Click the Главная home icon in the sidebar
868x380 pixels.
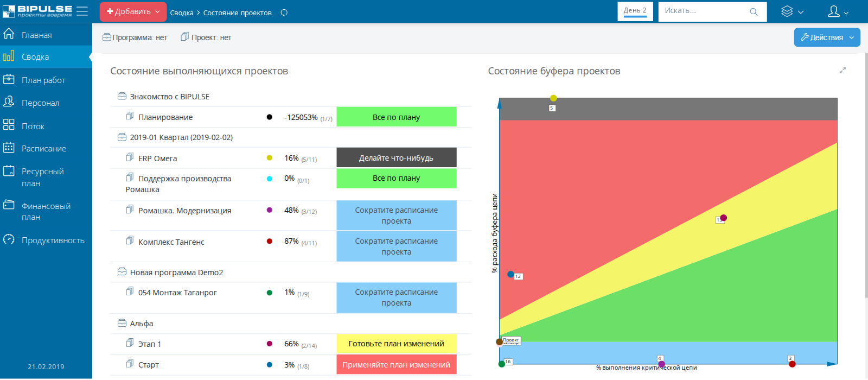pyautogui.click(x=9, y=34)
